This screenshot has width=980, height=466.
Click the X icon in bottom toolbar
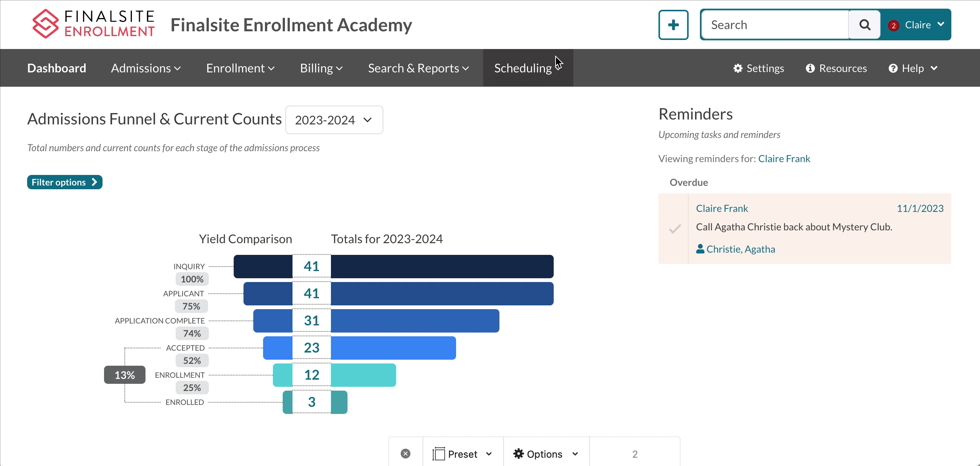[x=406, y=454]
